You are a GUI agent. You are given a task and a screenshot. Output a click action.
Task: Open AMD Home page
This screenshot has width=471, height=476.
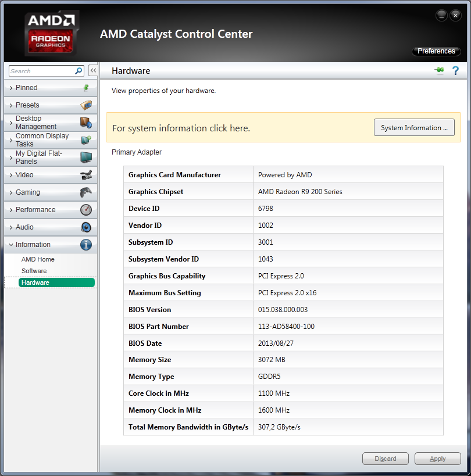[x=38, y=259]
